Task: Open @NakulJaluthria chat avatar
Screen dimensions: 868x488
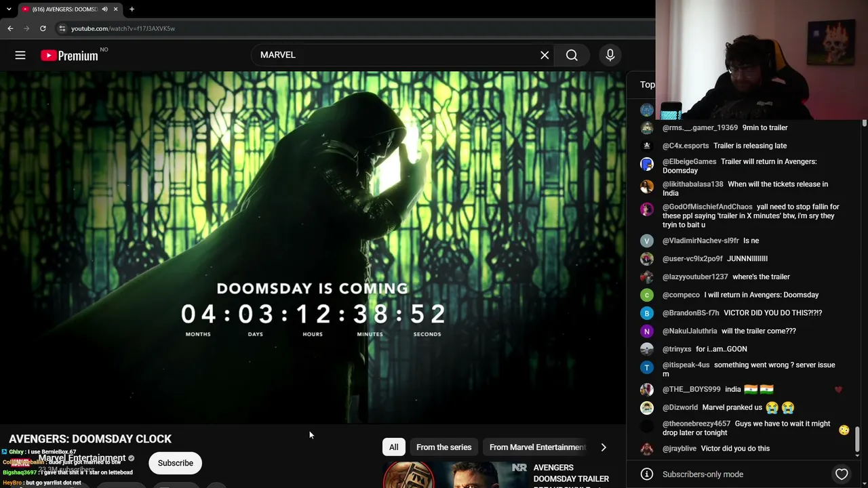Action: pos(647,331)
